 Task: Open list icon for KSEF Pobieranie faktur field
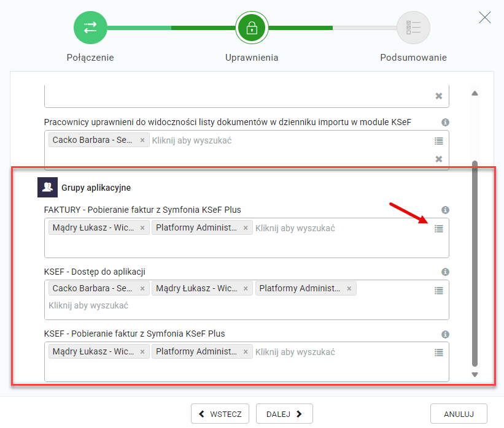[438, 353]
